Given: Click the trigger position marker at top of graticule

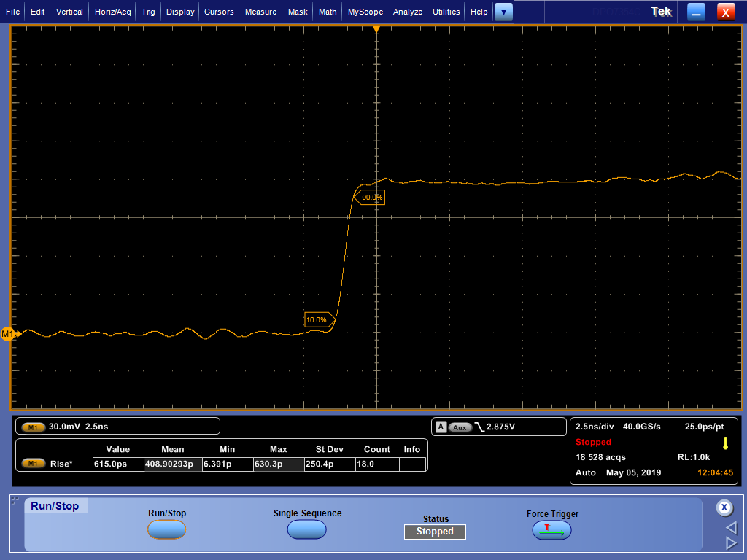Looking at the screenshot, I should coord(376,30).
